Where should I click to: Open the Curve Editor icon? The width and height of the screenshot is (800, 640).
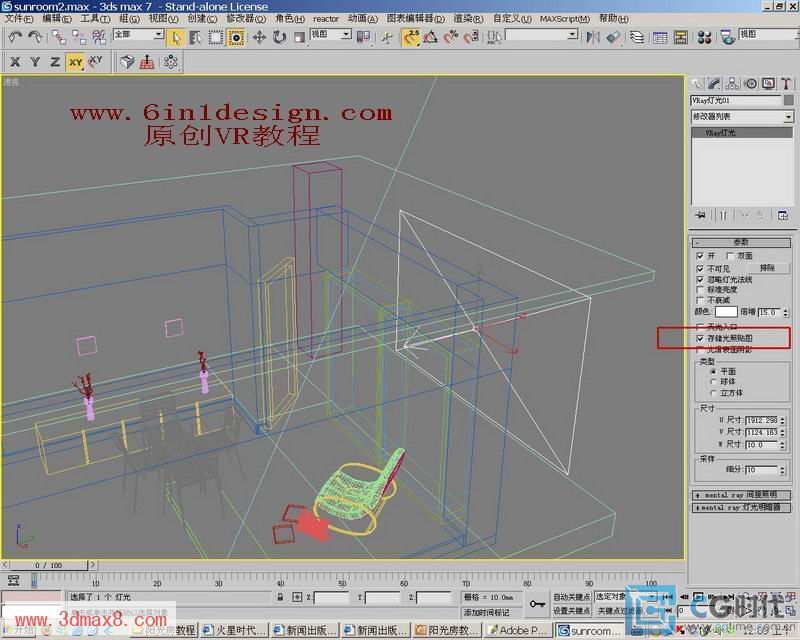click(x=660, y=37)
